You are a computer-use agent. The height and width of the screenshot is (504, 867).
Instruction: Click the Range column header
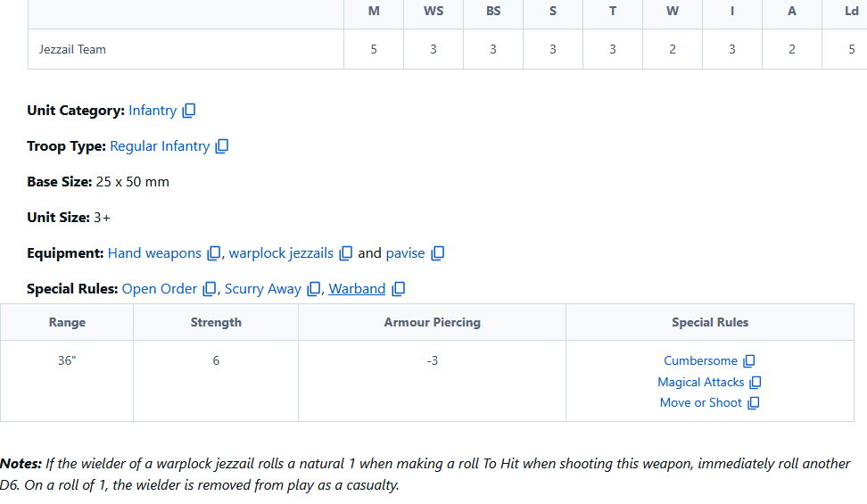tap(67, 323)
